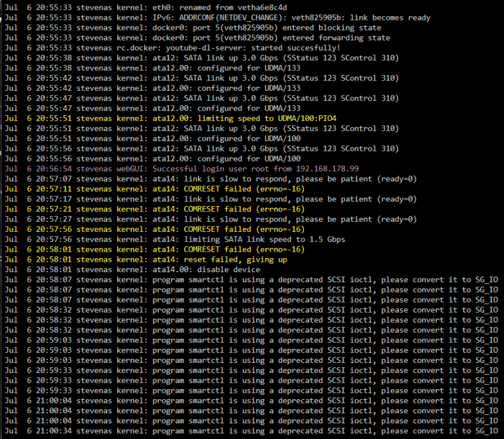The height and width of the screenshot is (439, 504).
Task: Select the 20:55:38 'ata12: SATA link up' line
Action: pyautogui.click(x=201, y=58)
